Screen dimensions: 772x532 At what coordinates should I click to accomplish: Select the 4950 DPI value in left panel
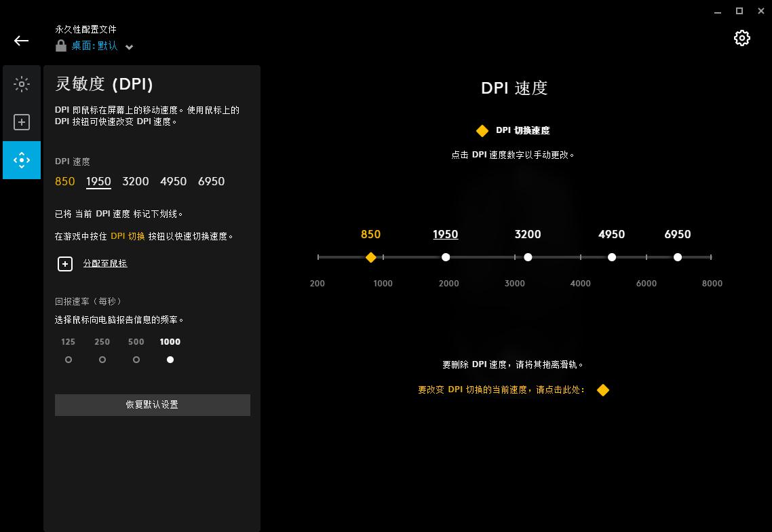(173, 181)
